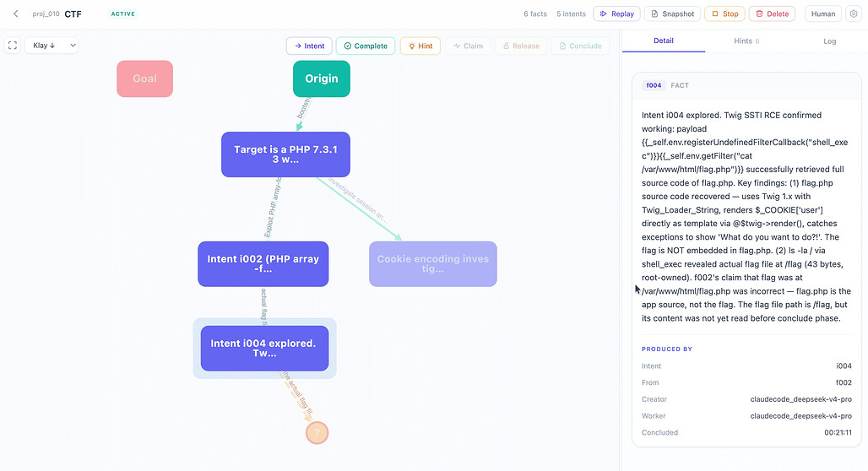The height and width of the screenshot is (471, 868).
Task: Stop the active project
Action: coord(724,14)
